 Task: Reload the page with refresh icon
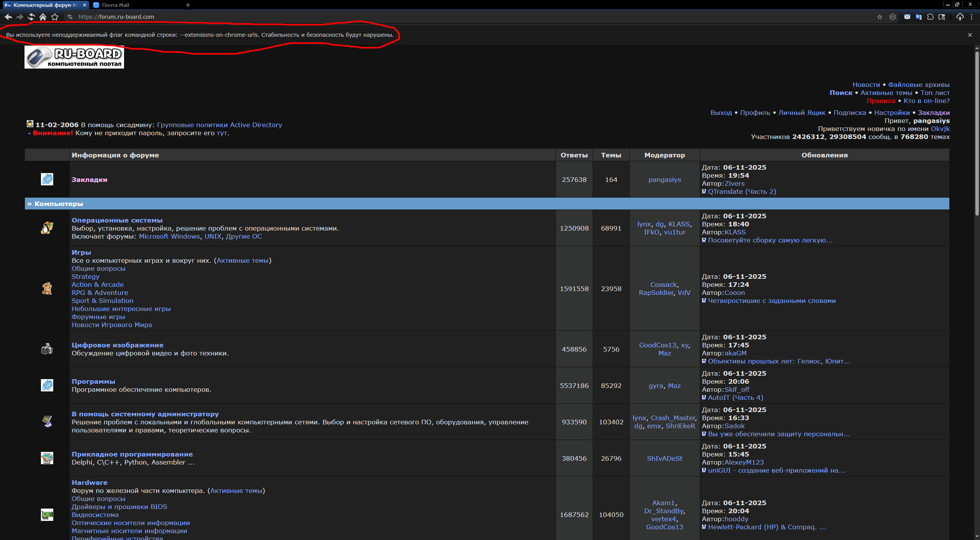tap(31, 17)
